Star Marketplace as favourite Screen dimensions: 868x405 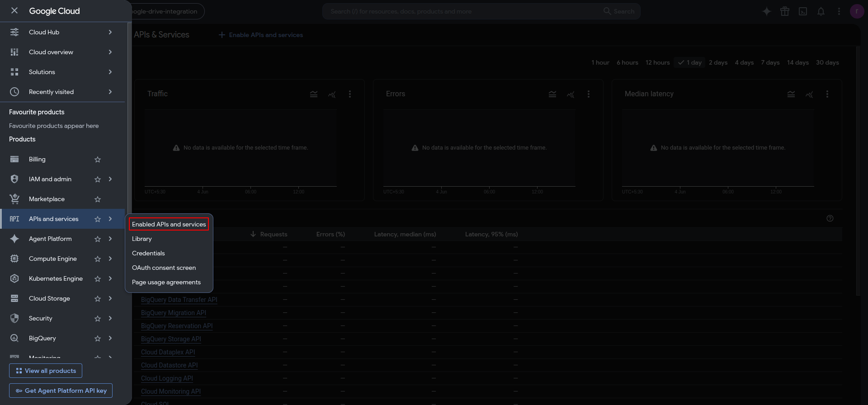(98, 199)
